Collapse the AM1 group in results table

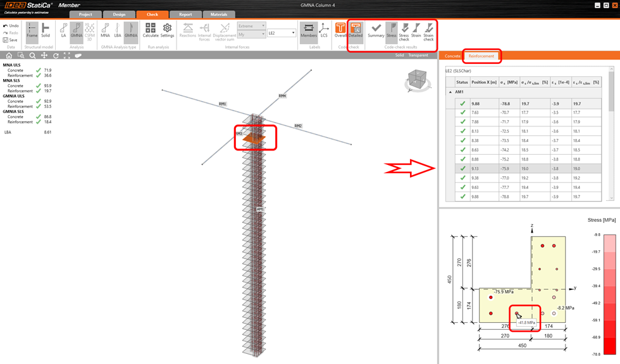[451, 92]
